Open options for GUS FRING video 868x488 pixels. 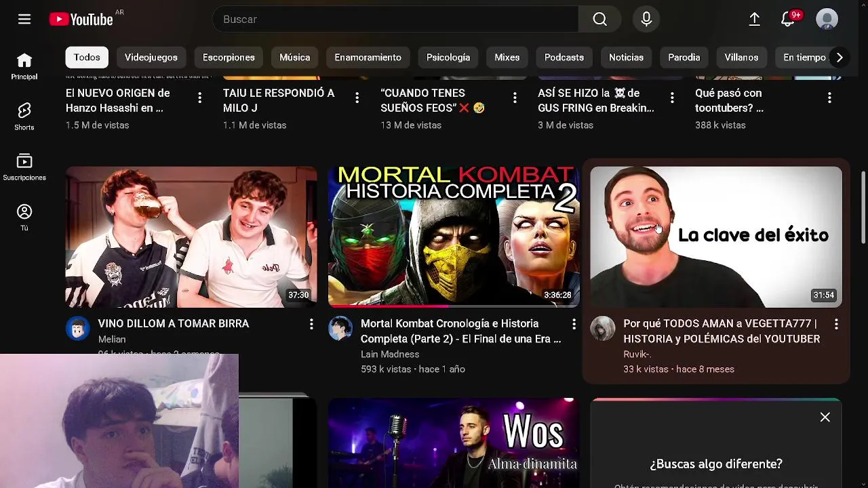coord(672,98)
